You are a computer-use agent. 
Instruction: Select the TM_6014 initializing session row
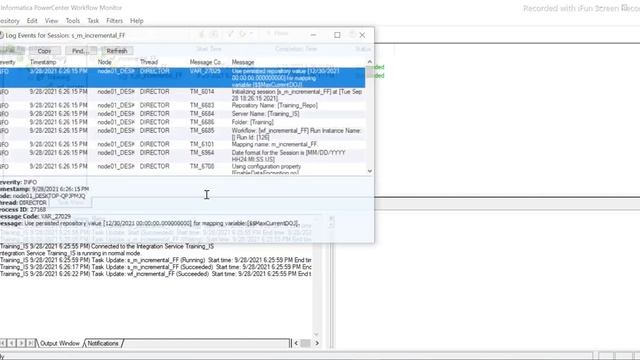point(182,95)
